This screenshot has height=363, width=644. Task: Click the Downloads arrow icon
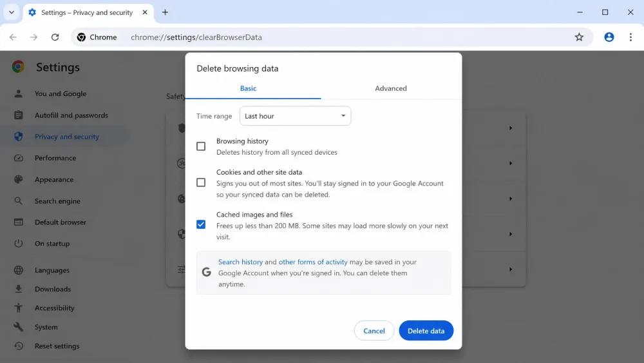(19, 289)
